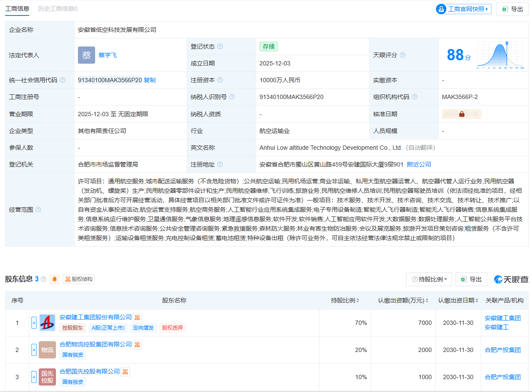Export shareholder info with 导出 button
Screen dimensions: 532x392
(471, 279)
